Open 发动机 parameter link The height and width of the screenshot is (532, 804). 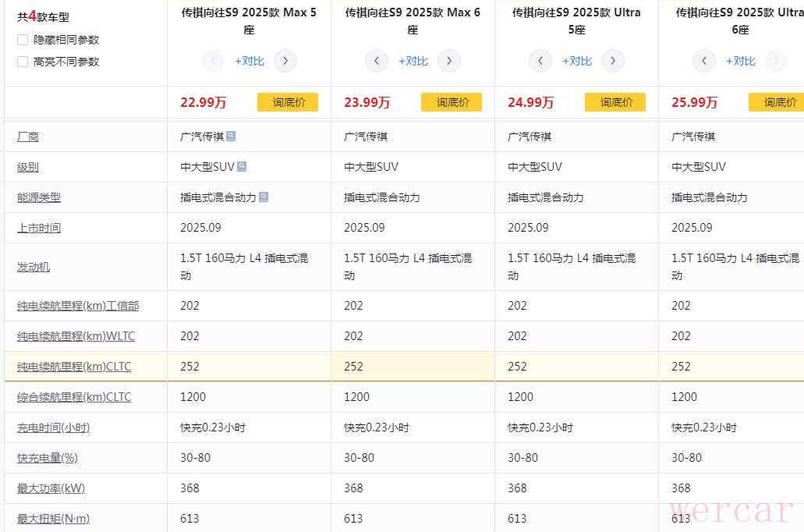(x=34, y=267)
